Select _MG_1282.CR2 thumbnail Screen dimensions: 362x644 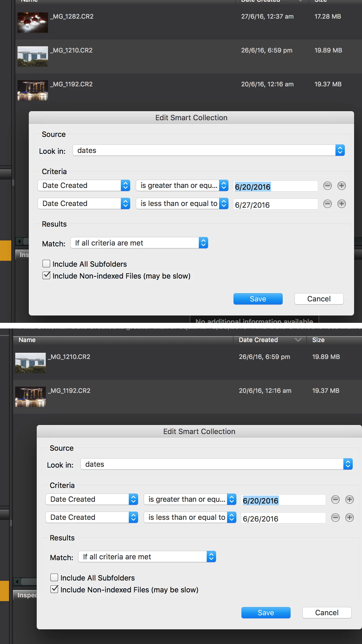pos(33,23)
